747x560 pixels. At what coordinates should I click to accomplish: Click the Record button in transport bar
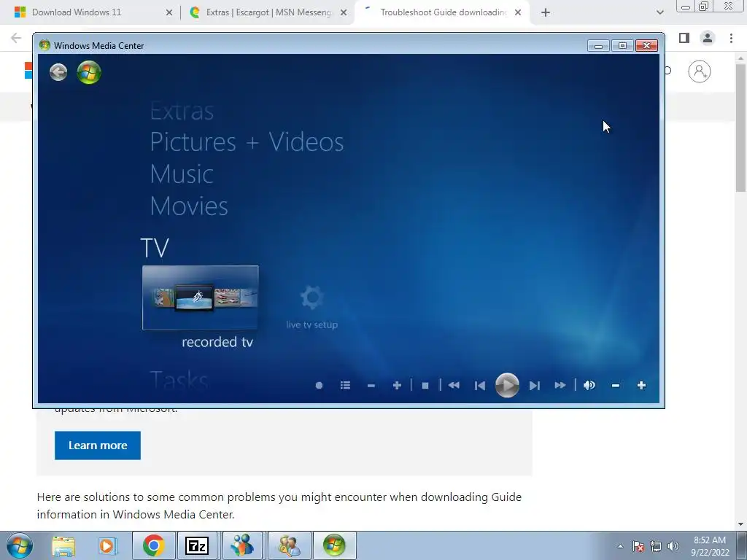(320, 385)
